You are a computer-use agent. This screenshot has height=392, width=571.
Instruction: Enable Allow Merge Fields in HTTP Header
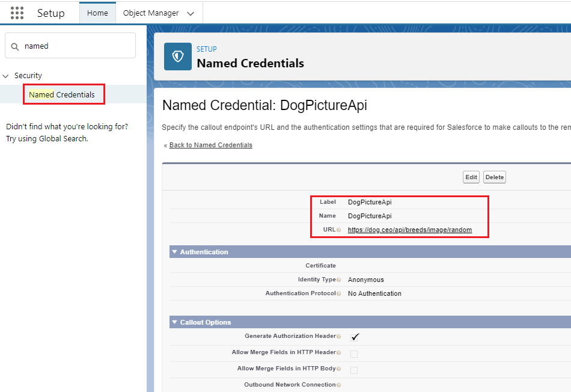tap(354, 354)
